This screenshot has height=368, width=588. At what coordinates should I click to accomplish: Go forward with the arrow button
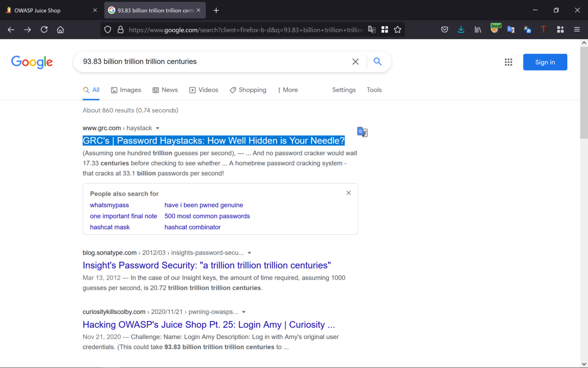pyautogui.click(x=27, y=30)
